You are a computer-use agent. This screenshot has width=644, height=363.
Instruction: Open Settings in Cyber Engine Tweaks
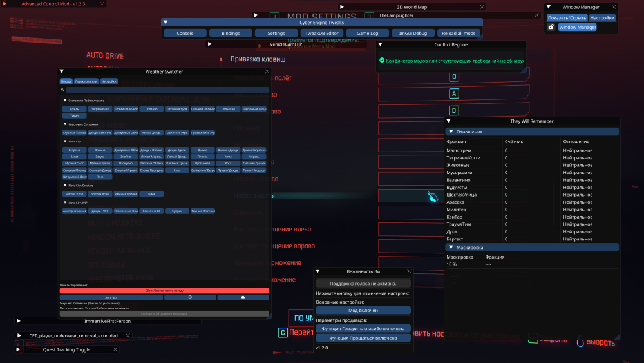click(276, 34)
